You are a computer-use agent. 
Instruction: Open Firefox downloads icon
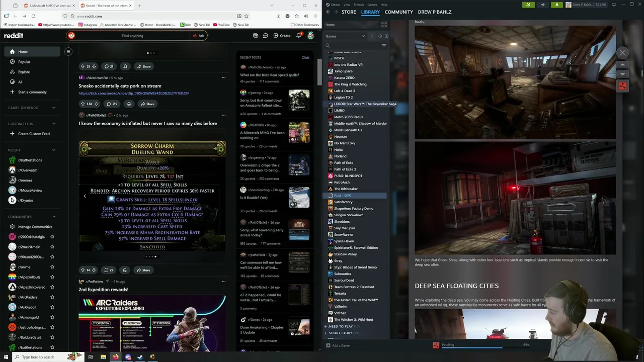click(278, 16)
